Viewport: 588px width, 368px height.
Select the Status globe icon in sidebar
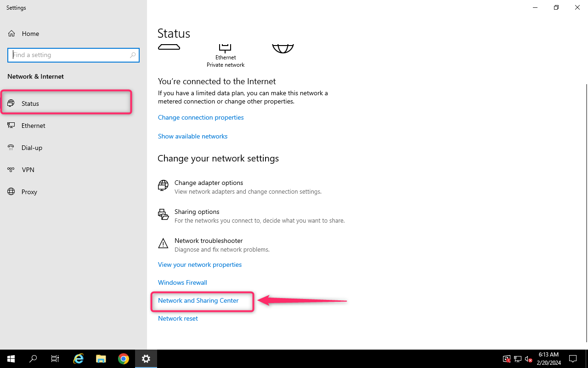click(11, 103)
